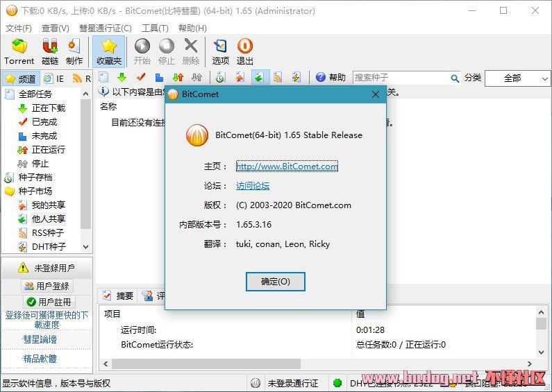The image size is (552, 392).
Task: Click the 用户註冊 register button
Action: click(49, 302)
